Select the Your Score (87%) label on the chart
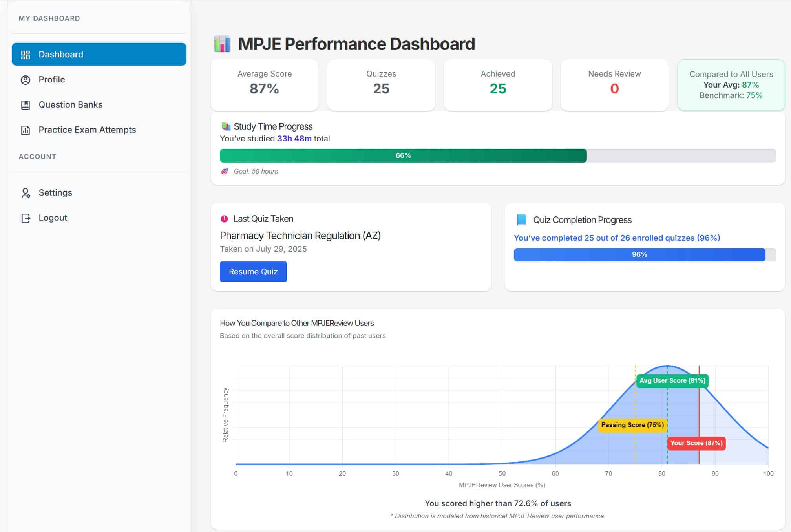The width and height of the screenshot is (791, 532). pos(696,443)
